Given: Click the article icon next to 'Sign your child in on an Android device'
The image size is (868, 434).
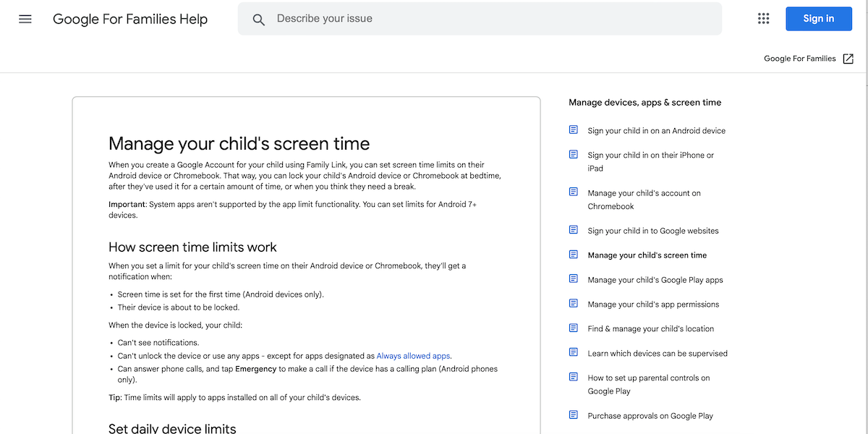Looking at the screenshot, I should tap(573, 129).
